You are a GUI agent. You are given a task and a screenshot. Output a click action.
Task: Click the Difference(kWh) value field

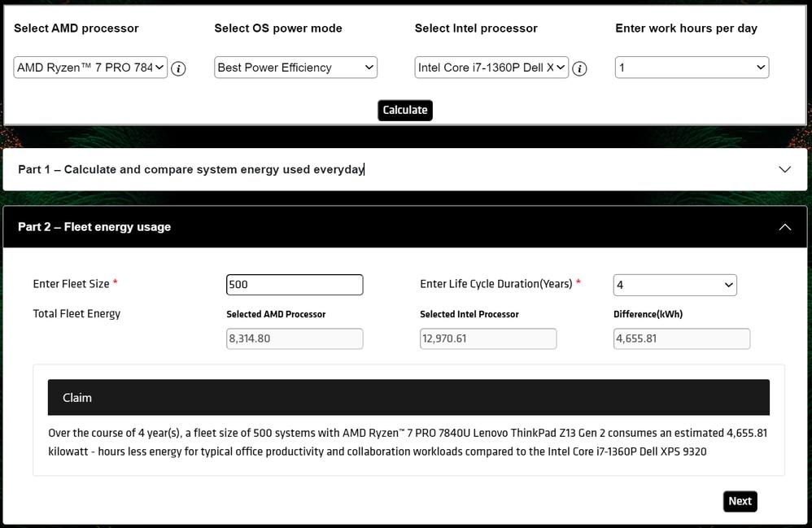[x=682, y=338]
